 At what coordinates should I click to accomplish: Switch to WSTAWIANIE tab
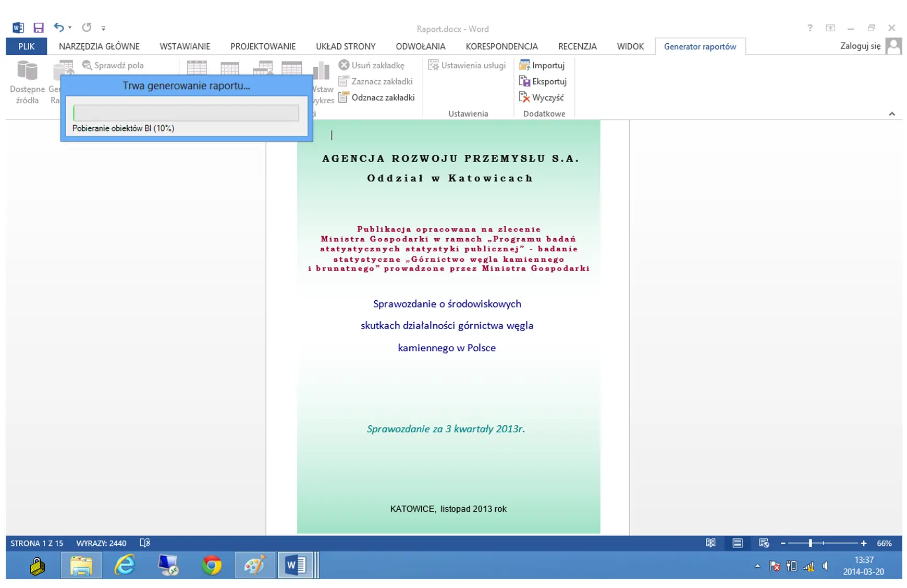[185, 46]
